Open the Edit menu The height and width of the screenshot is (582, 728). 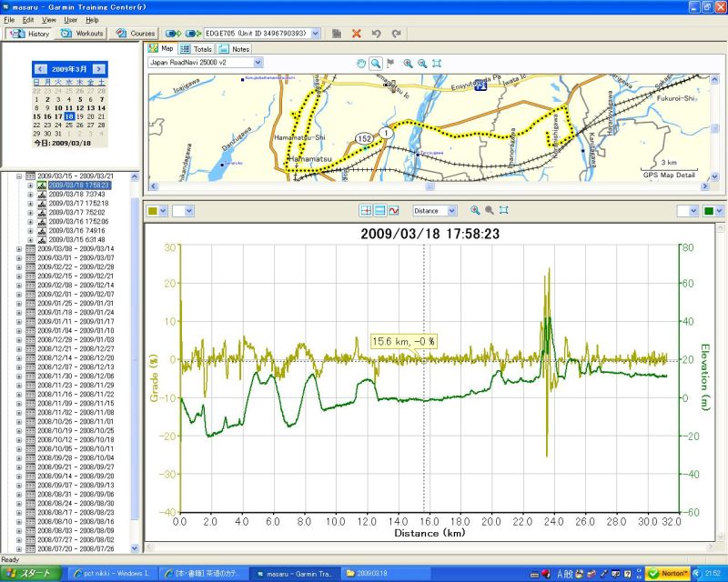(28, 20)
